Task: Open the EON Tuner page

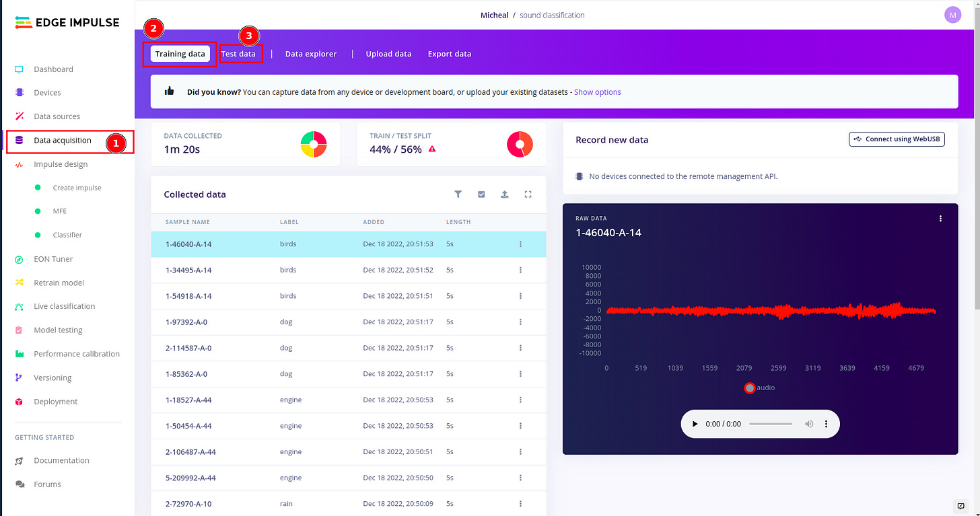Action: (x=53, y=259)
